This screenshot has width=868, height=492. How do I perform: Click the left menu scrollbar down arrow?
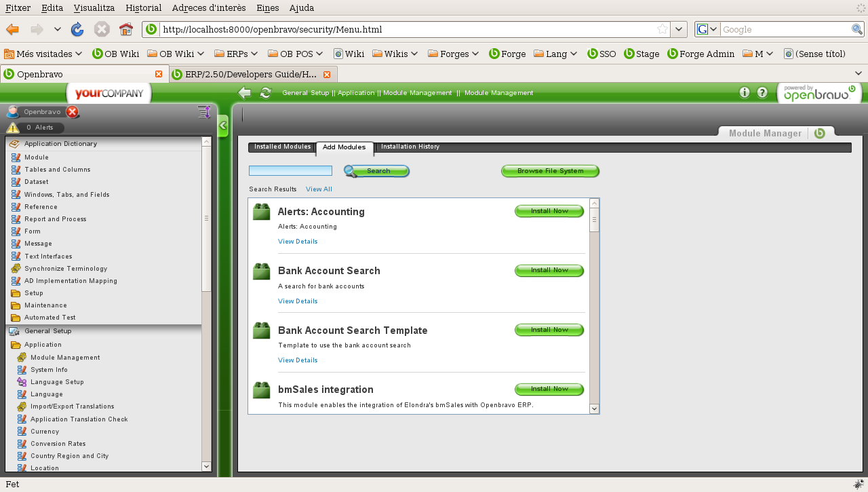click(x=207, y=466)
